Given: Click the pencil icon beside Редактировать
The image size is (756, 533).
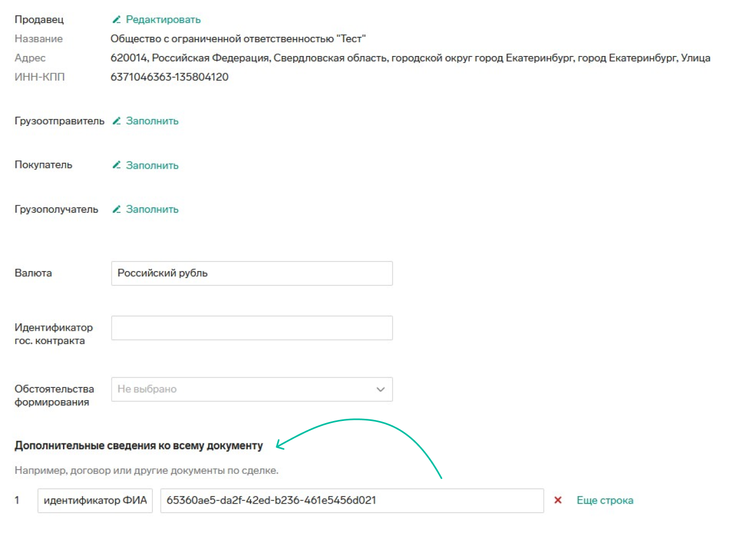Looking at the screenshot, I should pos(116,20).
